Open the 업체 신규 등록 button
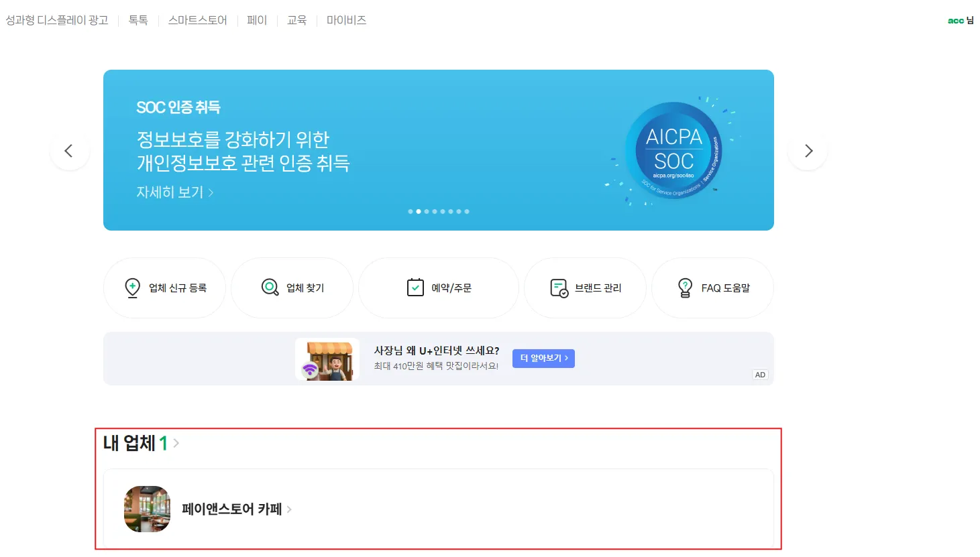980x557 pixels. [x=164, y=288]
